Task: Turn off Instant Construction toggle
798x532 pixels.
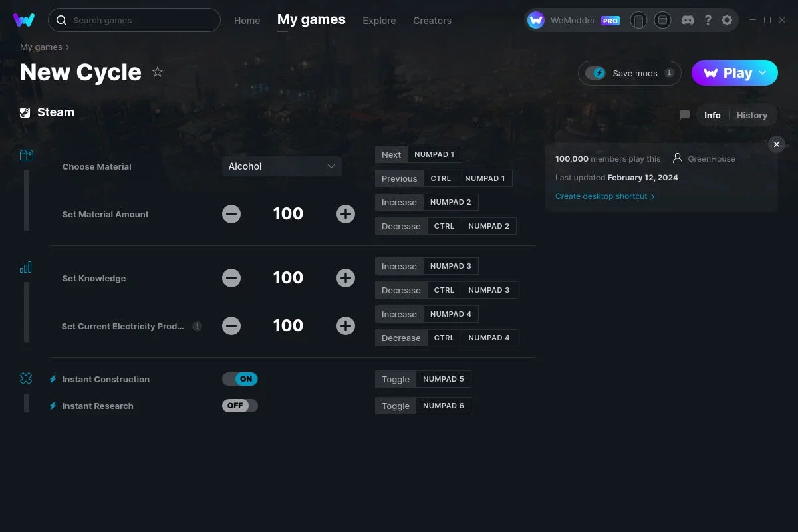Action: [x=240, y=379]
